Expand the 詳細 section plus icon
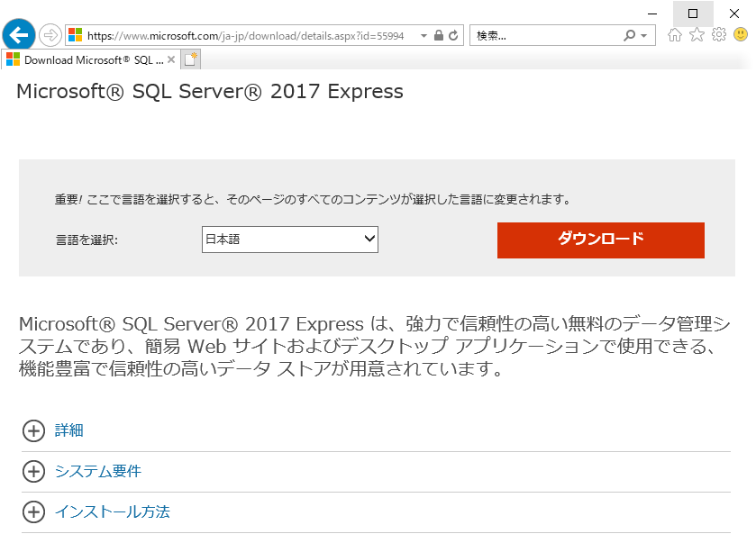 coord(33,430)
